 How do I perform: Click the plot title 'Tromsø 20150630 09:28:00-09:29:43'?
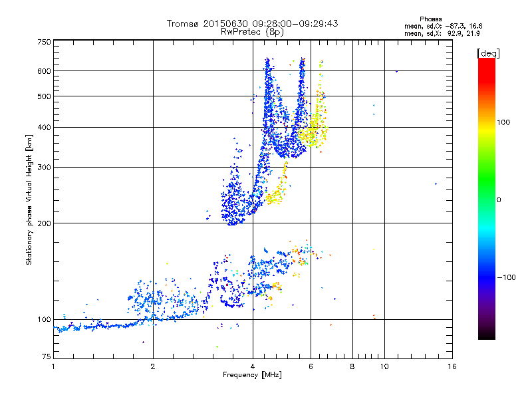click(x=252, y=23)
